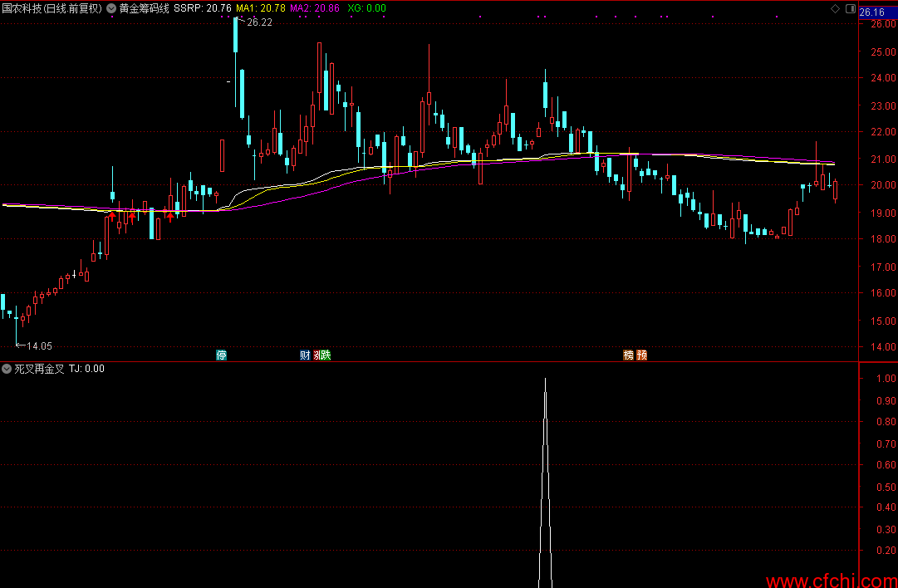
Task: Click the 17.00 price axis label
Action: click(883, 267)
